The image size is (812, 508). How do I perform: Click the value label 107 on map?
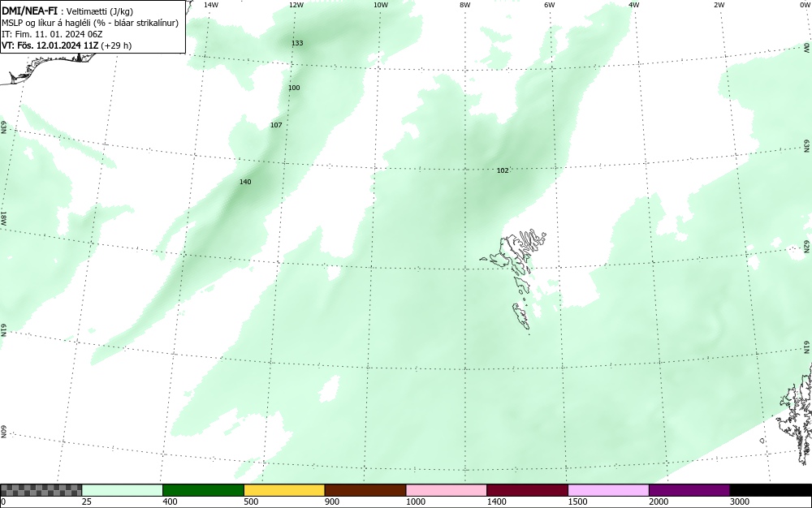point(277,125)
